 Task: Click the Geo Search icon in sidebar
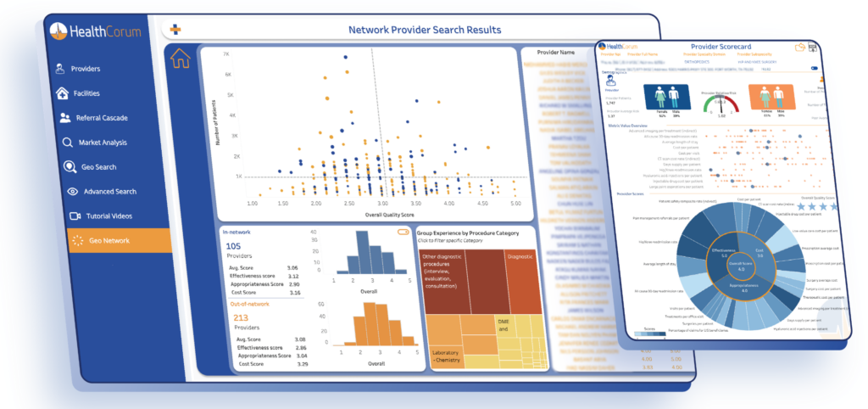(x=69, y=167)
